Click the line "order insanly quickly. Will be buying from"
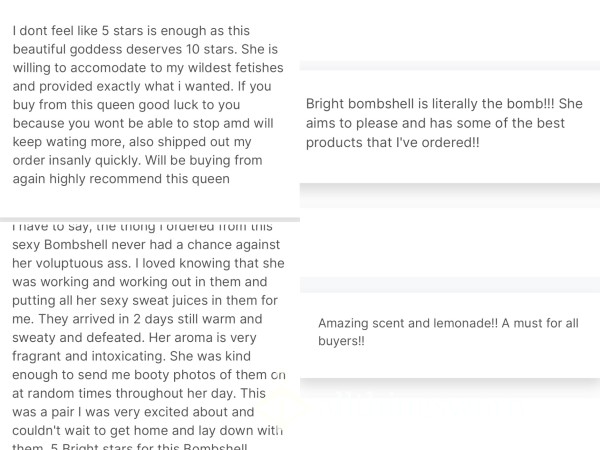 click(137, 160)
